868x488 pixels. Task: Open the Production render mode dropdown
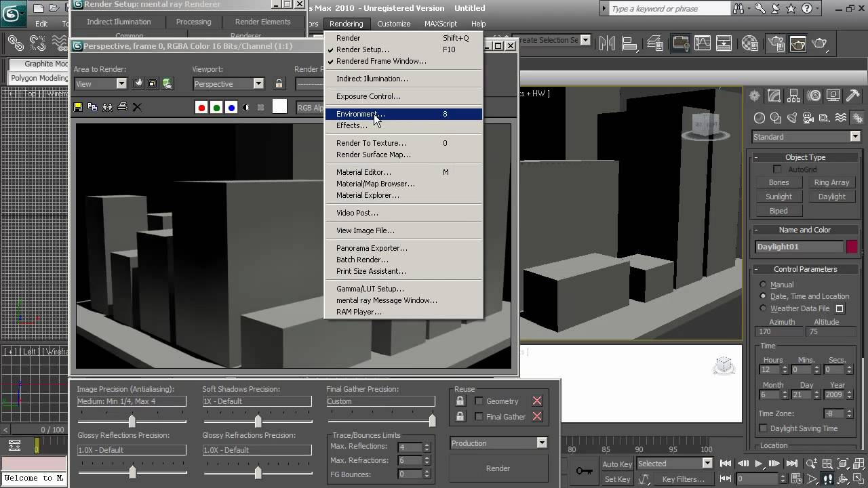pos(541,443)
